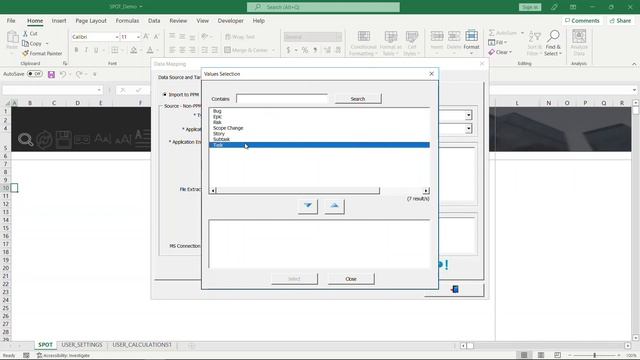This screenshot has height=360, width=640.
Task: Click the move-up arrow button
Action: pos(334,206)
